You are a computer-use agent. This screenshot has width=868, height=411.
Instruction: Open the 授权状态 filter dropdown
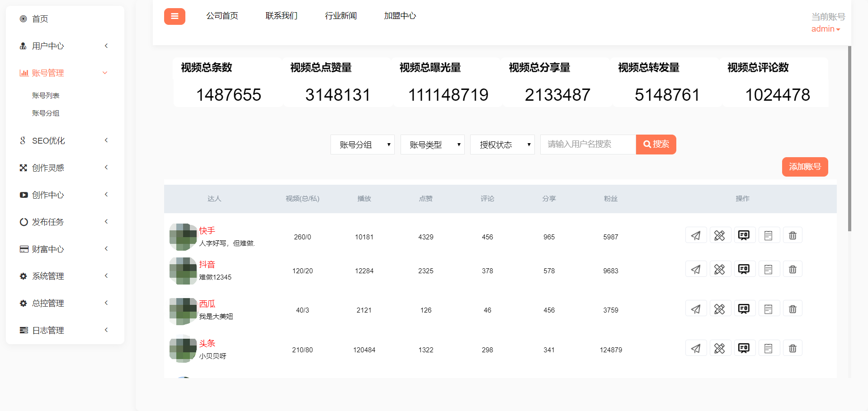click(502, 145)
